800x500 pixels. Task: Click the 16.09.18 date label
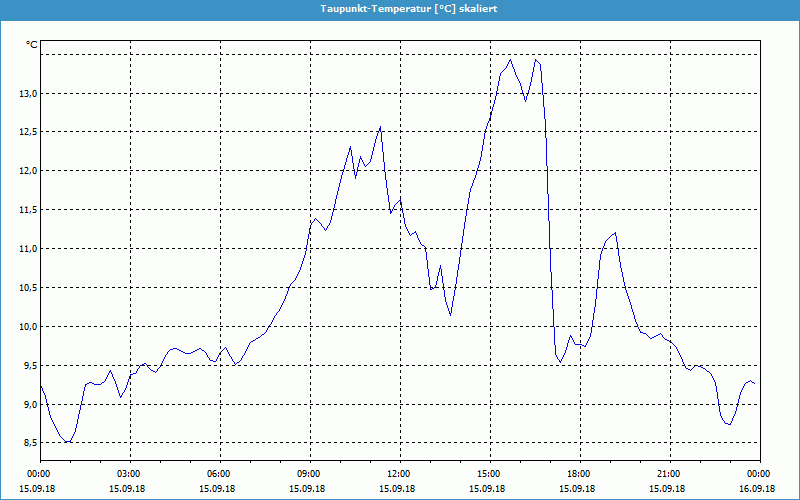tap(758, 489)
